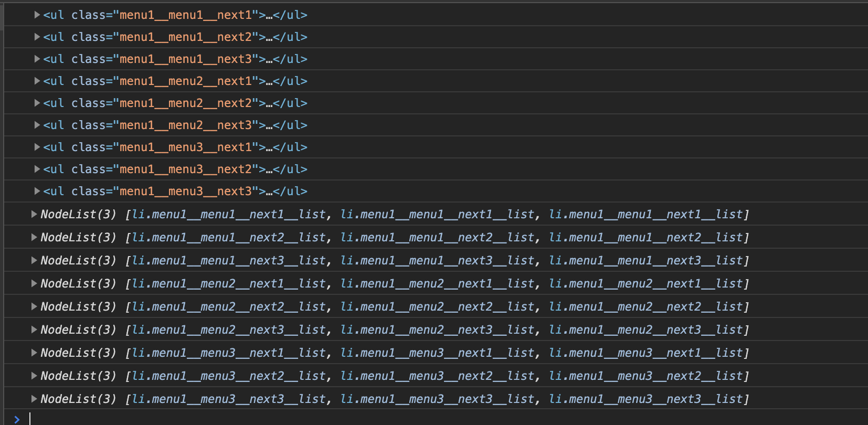Viewport: 868px width, 425px height.
Task: Expand the ul menu1__menu3__next2 element
Action: [37, 169]
